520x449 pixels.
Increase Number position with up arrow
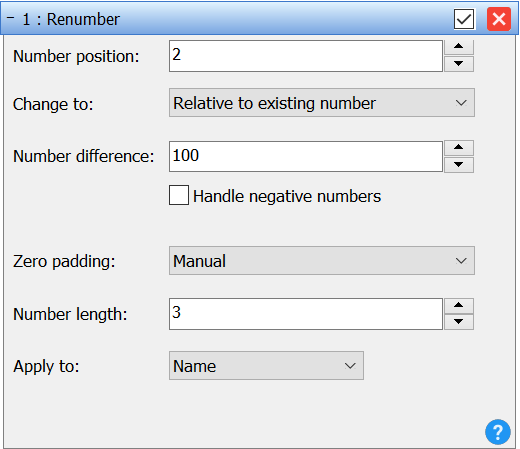[x=459, y=47]
